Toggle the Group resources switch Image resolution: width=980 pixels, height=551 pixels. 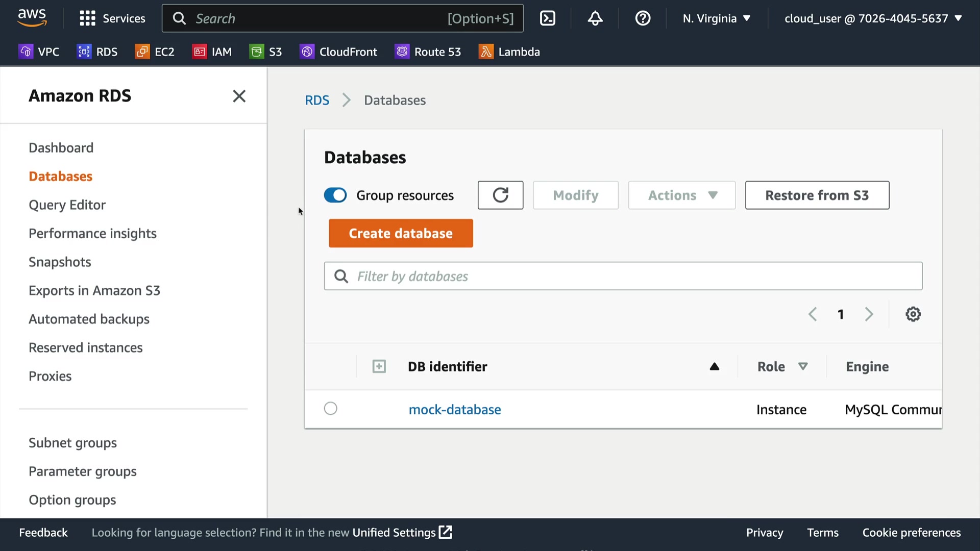[x=335, y=195]
